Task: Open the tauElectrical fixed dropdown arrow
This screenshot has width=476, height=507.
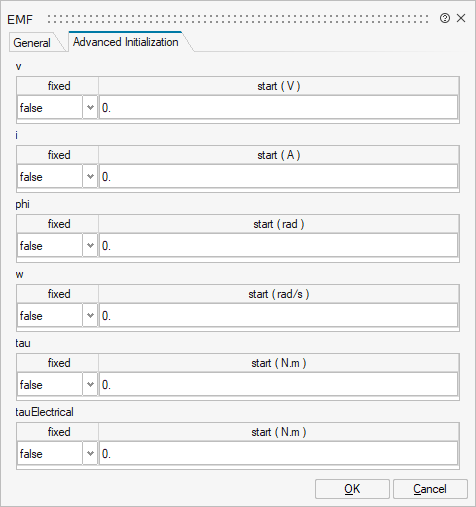Action: pos(90,454)
